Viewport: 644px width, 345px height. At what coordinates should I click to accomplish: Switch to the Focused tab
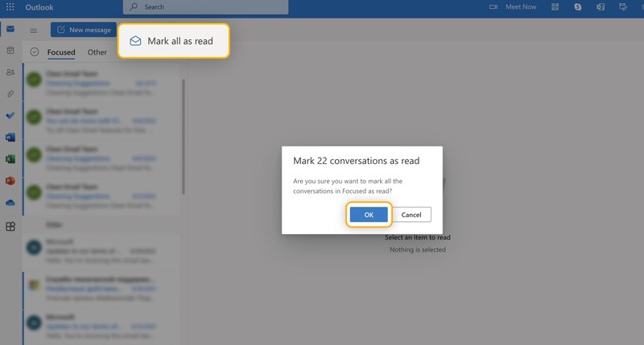click(61, 52)
